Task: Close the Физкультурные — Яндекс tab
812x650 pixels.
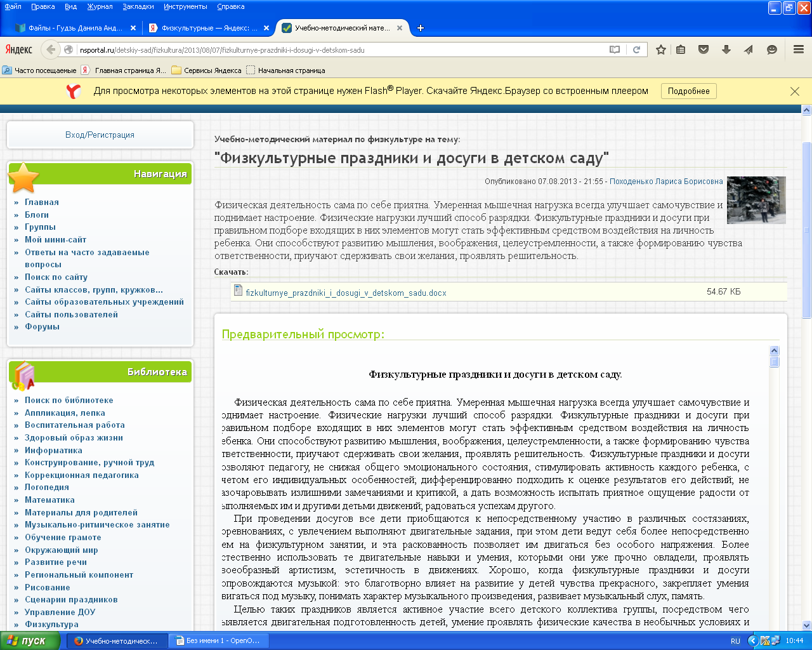Action: click(266, 28)
